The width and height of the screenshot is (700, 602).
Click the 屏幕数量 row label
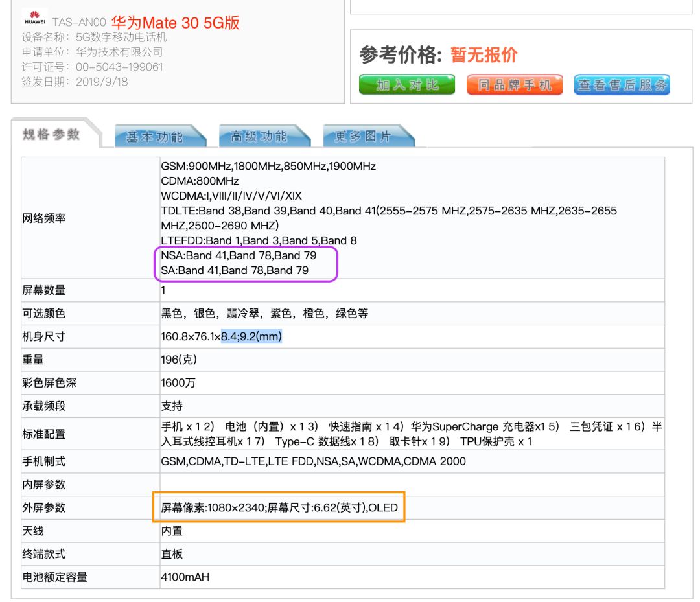(44, 290)
